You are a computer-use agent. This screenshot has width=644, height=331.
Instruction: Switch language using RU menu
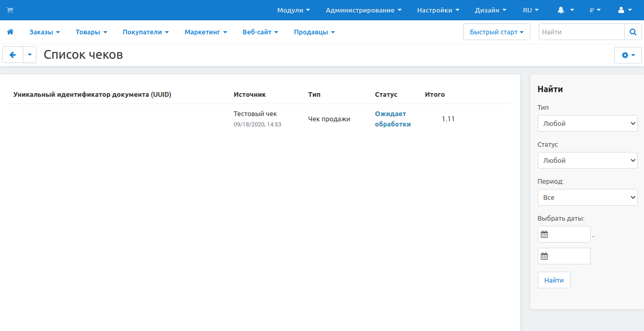(530, 10)
